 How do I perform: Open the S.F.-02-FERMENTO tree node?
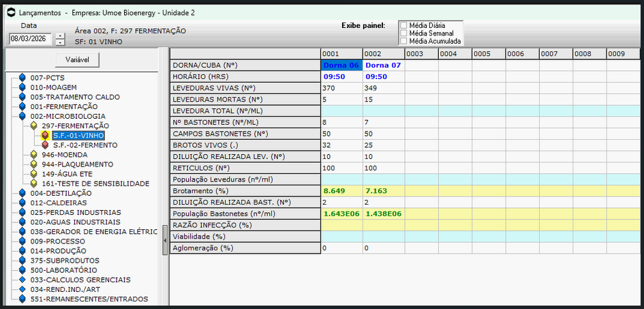coord(85,145)
